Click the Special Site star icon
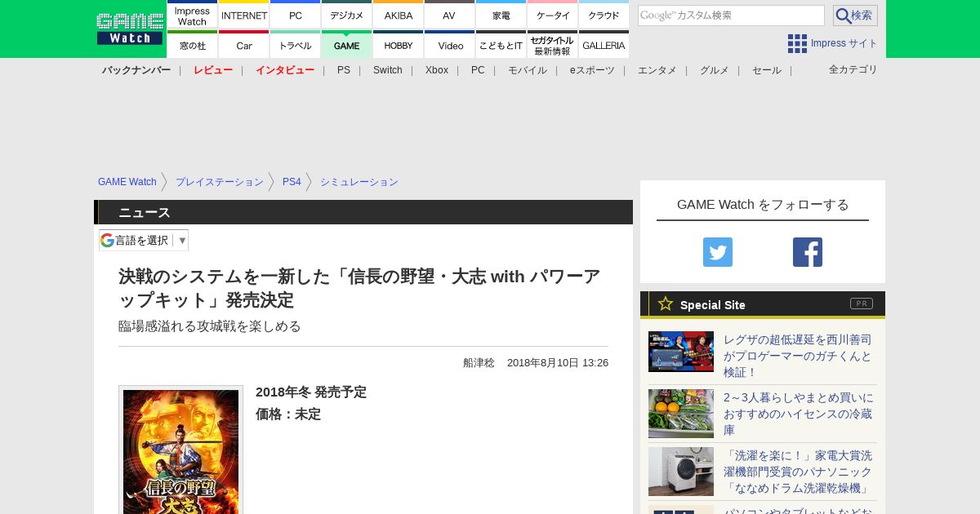Image resolution: width=980 pixels, height=514 pixels. (x=666, y=304)
